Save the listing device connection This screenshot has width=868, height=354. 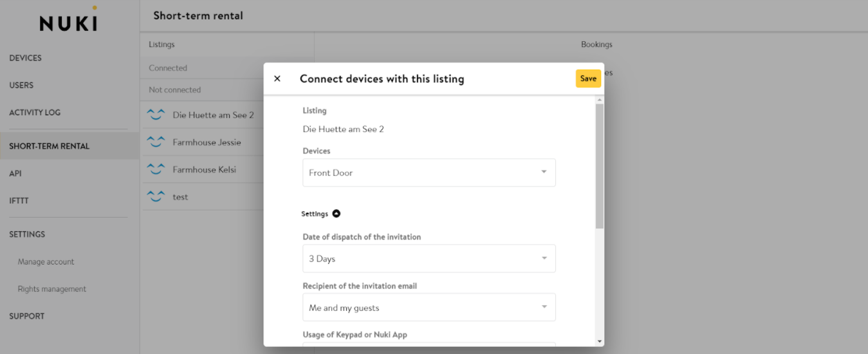[588, 79]
